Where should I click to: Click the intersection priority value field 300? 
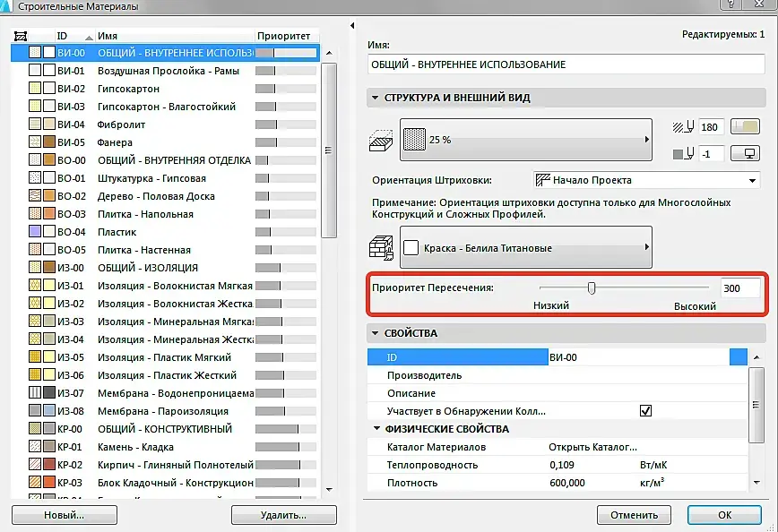pyautogui.click(x=740, y=288)
